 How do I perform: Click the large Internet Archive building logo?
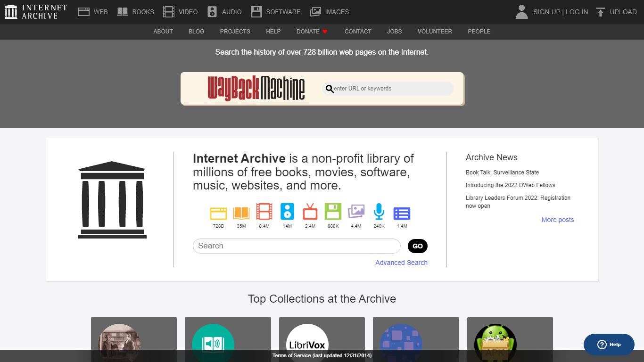[x=112, y=200]
